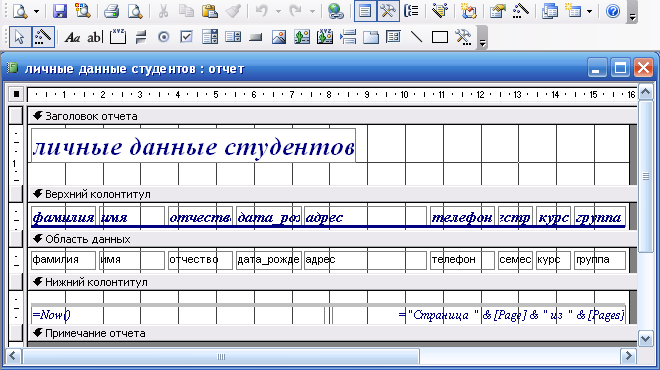Viewport: 660px width, 370px height.
Task: Select the Rectangle tool
Action: coord(439,37)
